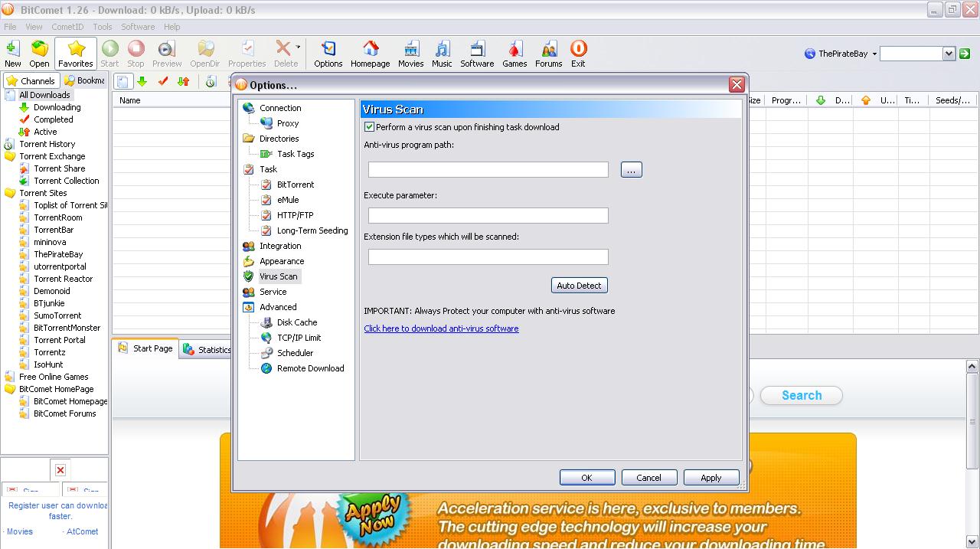The width and height of the screenshot is (980, 549).
Task: Switch to the Statistics tab
Action: [207, 350]
